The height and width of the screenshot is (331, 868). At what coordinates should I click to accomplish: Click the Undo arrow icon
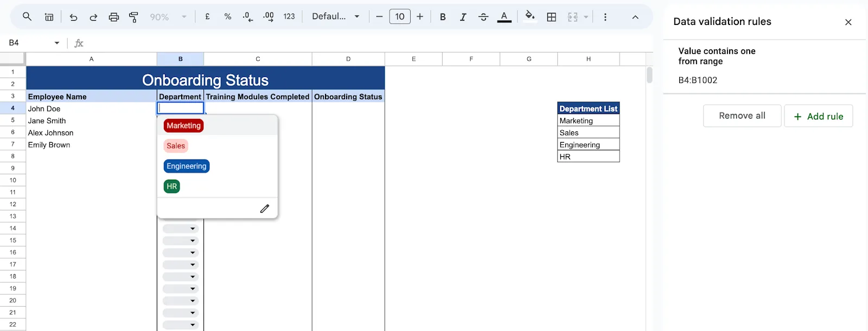pyautogui.click(x=73, y=17)
